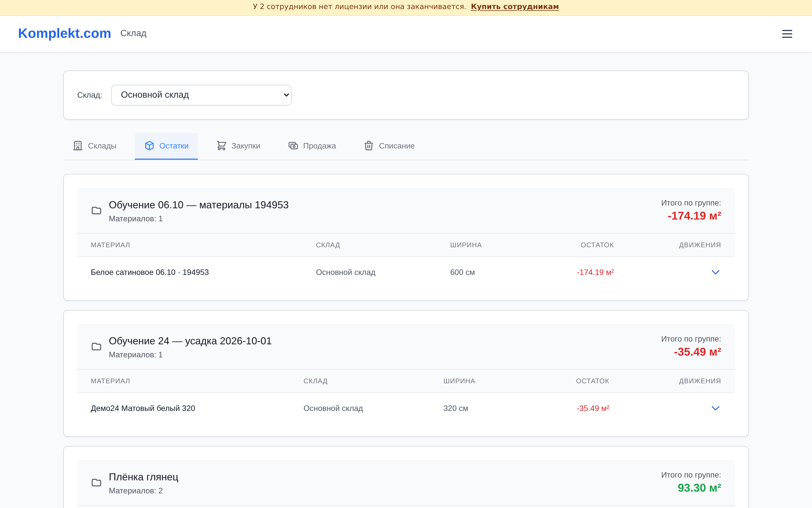Click the green 93.30 м² group total

coord(699,488)
